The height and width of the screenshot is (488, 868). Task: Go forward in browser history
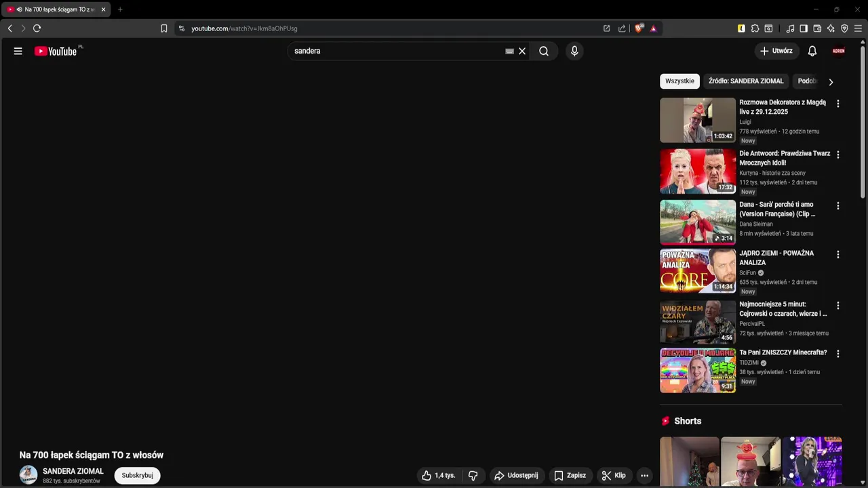point(23,28)
